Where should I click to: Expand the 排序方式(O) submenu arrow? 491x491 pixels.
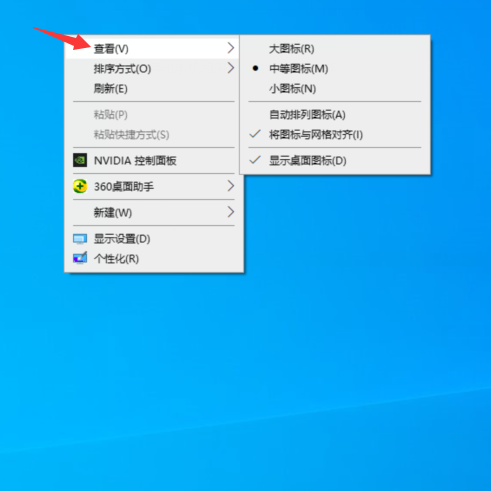coord(231,68)
